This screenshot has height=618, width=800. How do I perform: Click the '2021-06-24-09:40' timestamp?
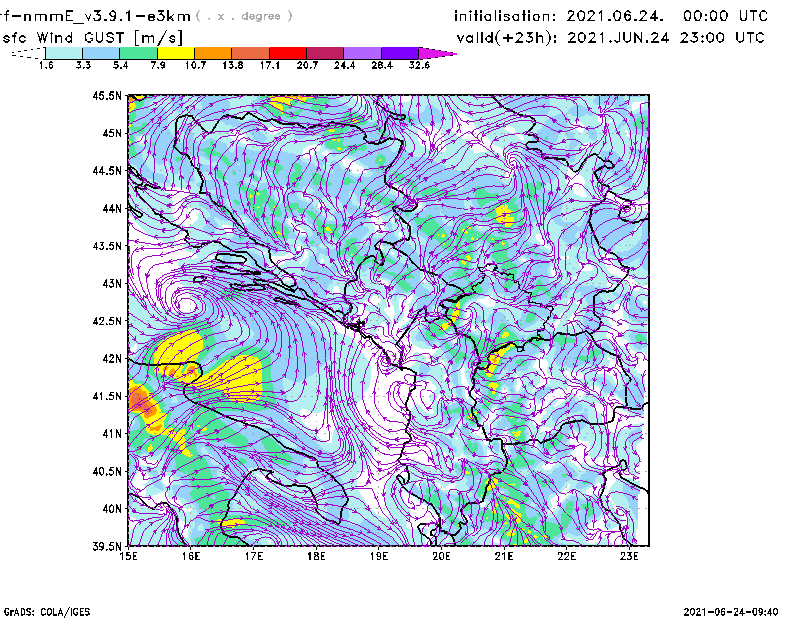point(731,612)
